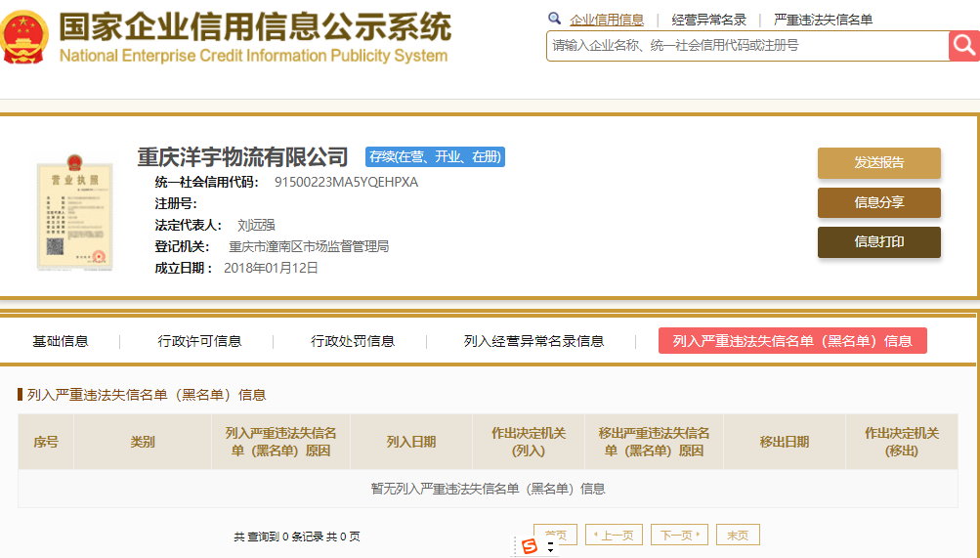980x558 pixels.
Task: Select 企业信用信息 search category
Action: [x=606, y=20]
